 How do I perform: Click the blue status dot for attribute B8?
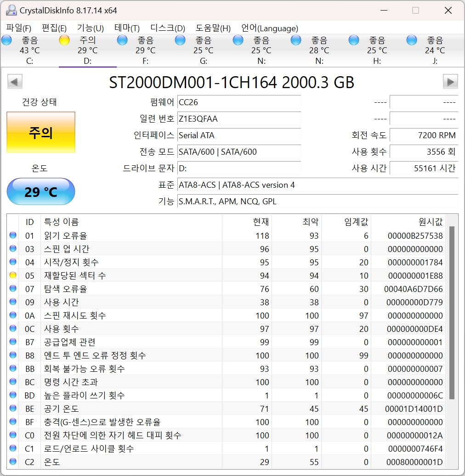[13, 355]
